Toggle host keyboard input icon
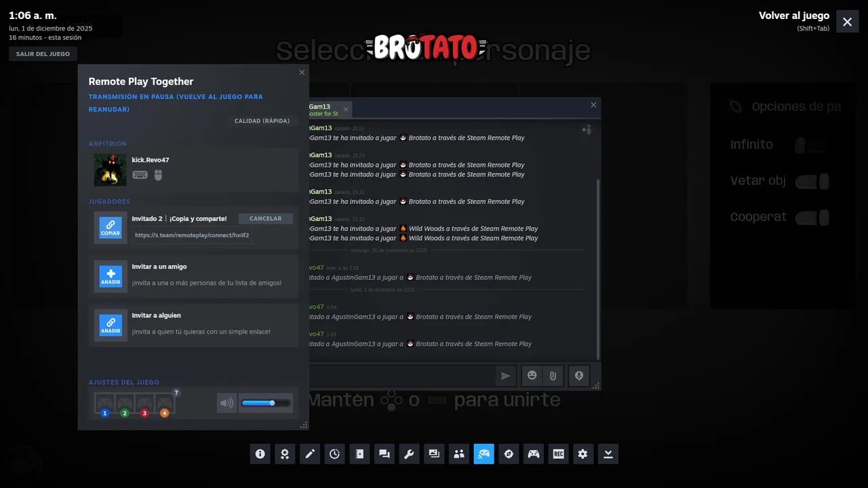Image resolution: width=868 pixels, height=488 pixels. [x=140, y=175]
